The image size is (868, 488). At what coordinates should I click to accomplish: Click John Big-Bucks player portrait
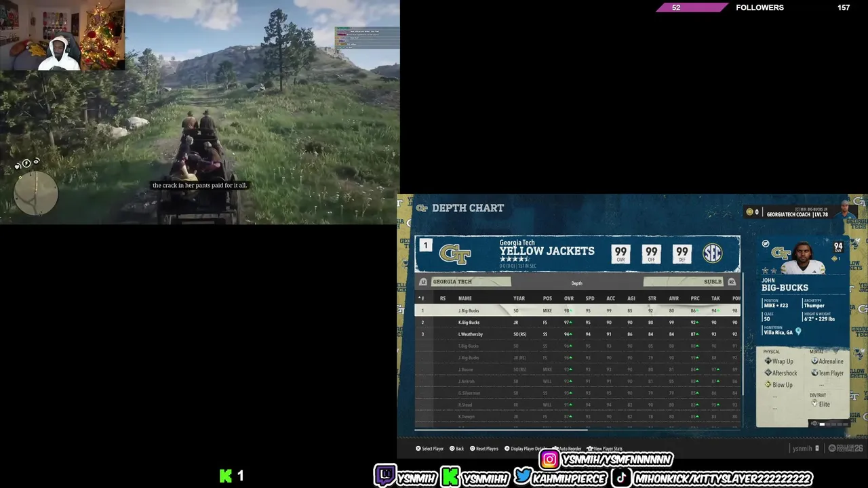pos(803,258)
